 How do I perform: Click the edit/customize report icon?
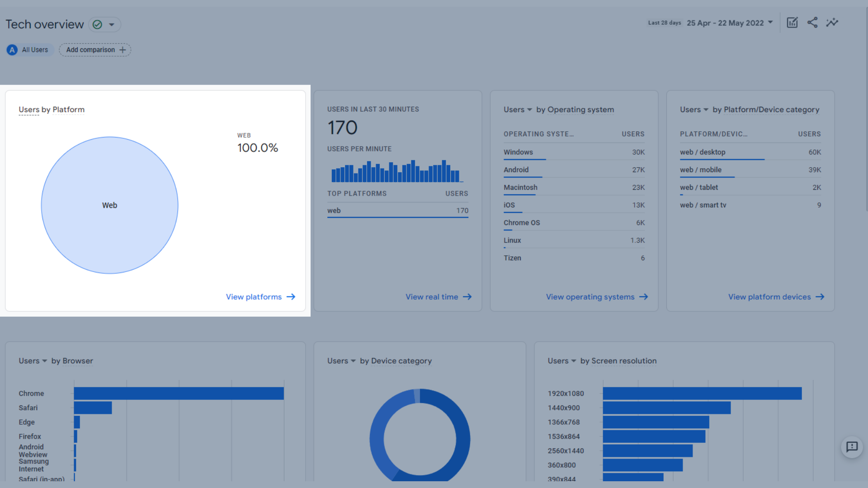coord(793,23)
